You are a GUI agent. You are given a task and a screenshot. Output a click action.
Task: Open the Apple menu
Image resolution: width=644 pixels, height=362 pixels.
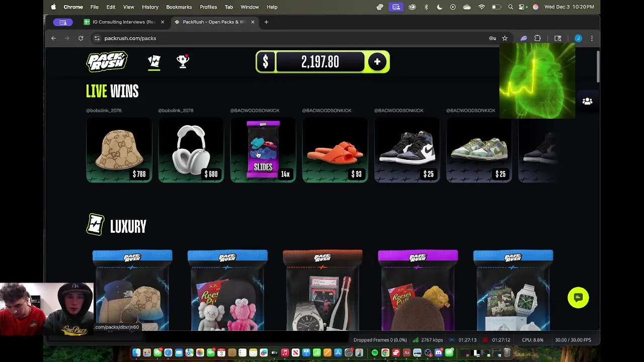pyautogui.click(x=53, y=7)
